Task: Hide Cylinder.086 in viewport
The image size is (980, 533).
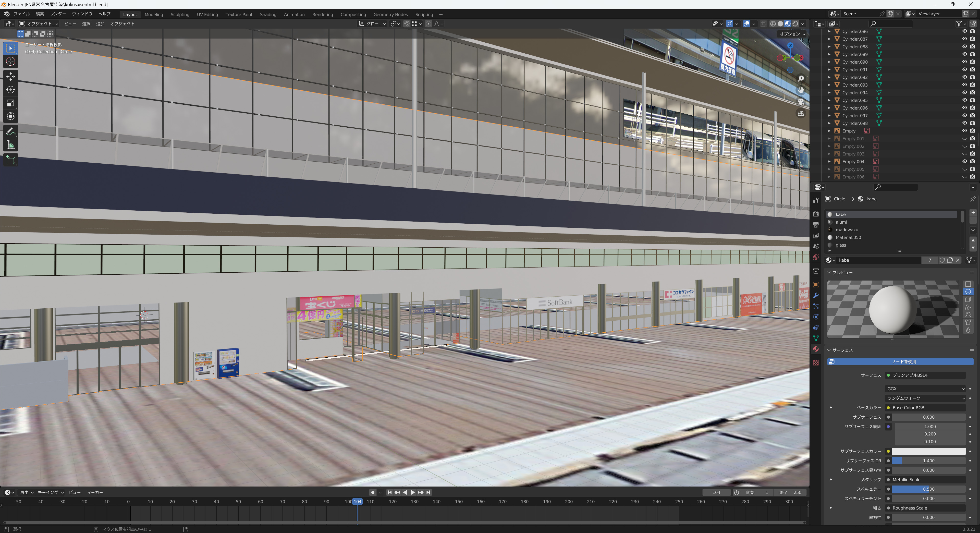Action: (x=964, y=31)
